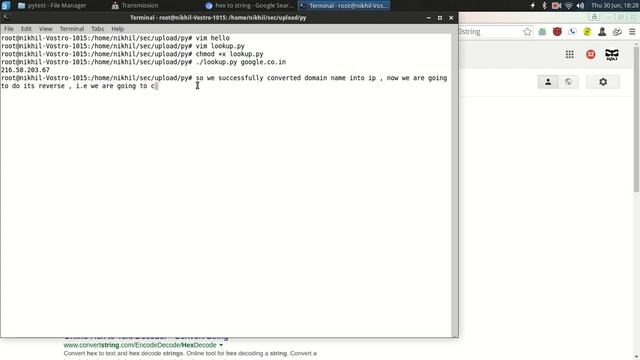
Task: Switch to the Terminal taskbar entry
Action: click(x=344, y=5)
